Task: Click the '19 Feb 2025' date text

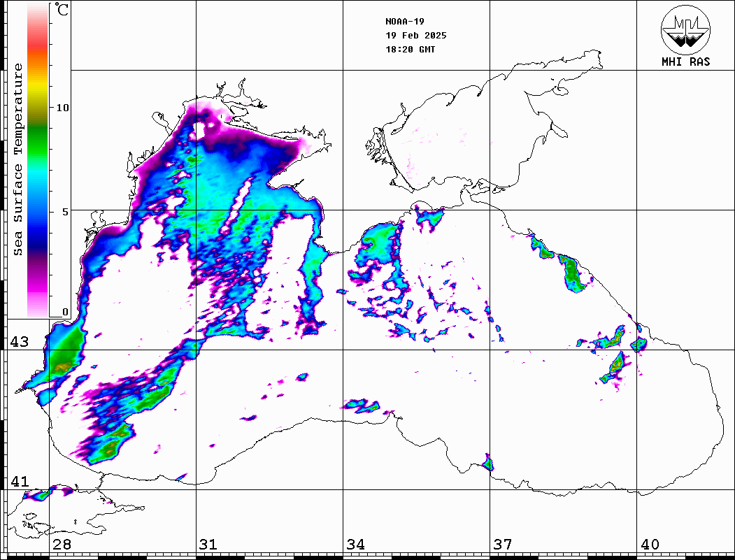Action: click(x=416, y=36)
